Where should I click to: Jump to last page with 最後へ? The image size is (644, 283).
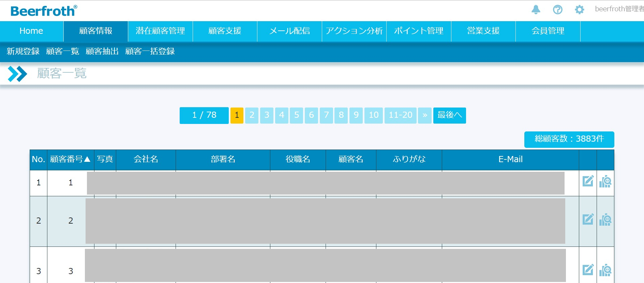(x=449, y=115)
